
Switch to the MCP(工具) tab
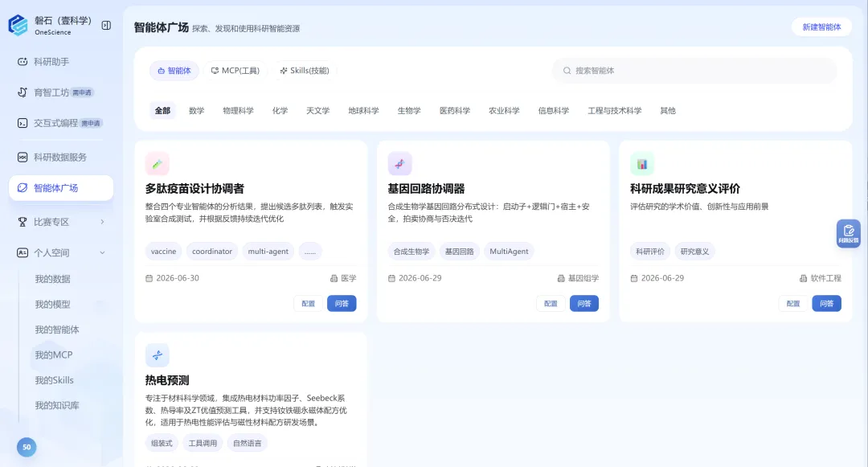[235, 71]
